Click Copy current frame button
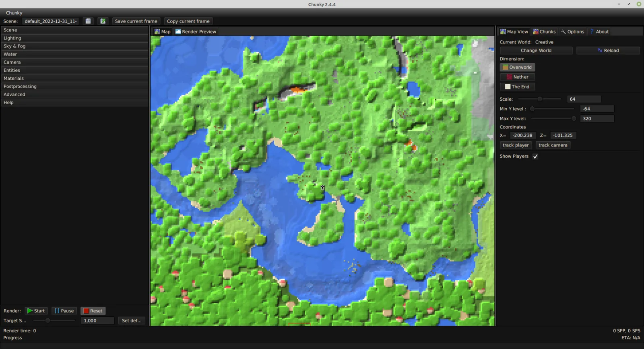Screen dimensions: 644x349 pyautogui.click(x=188, y=21)
